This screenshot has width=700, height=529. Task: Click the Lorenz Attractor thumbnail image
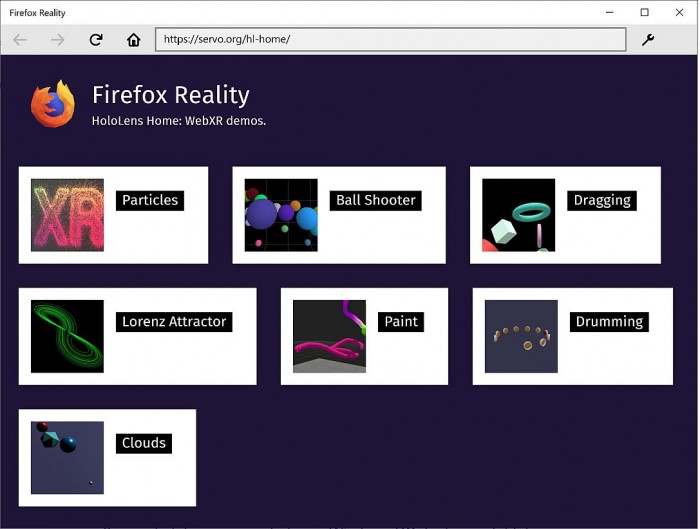click(x=67, y=336)
